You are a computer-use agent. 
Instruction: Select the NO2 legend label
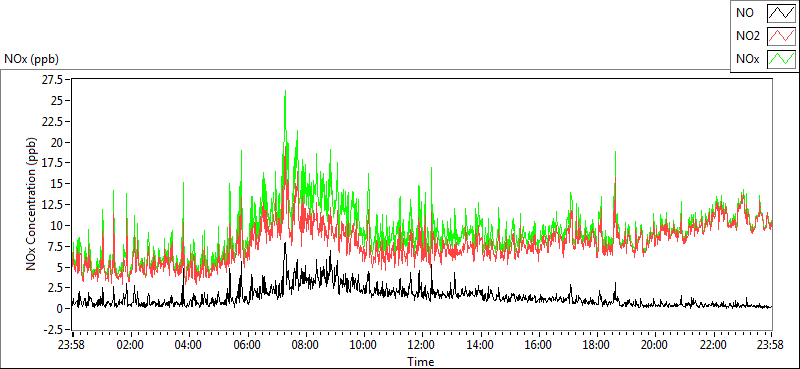coord(748,36)
